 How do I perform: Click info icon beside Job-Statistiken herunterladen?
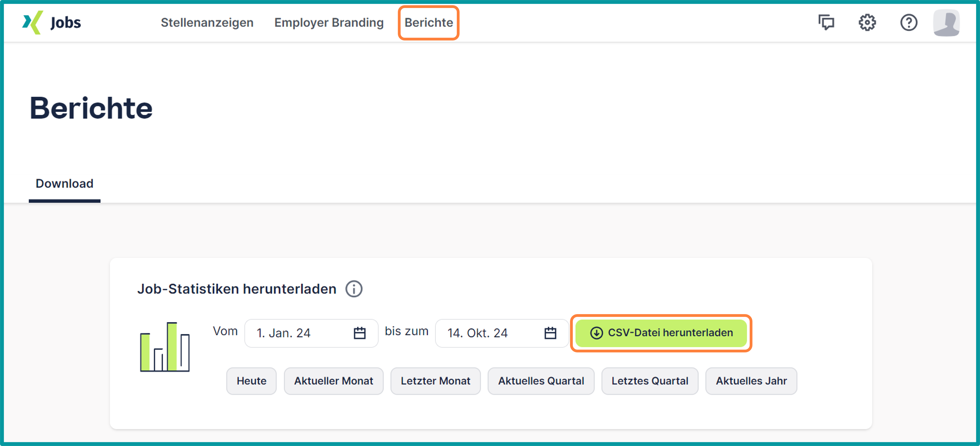(x=353, y=289)
